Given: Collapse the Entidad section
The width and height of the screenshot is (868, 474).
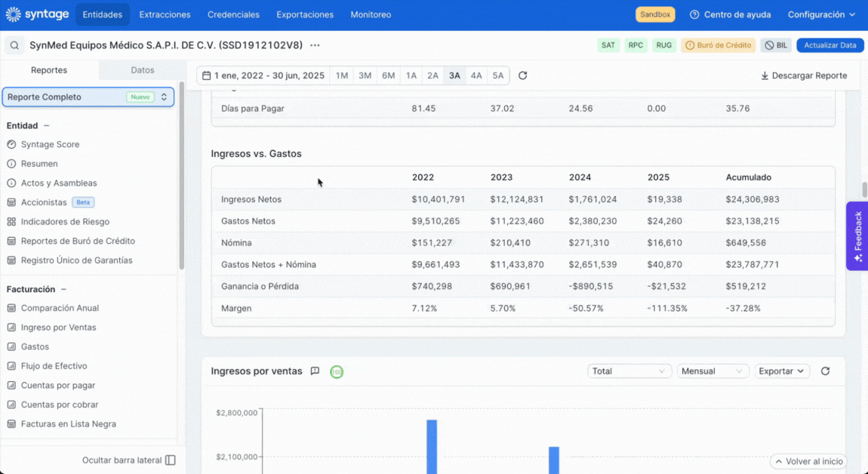Looking at the screenshot, I should 47,126.
